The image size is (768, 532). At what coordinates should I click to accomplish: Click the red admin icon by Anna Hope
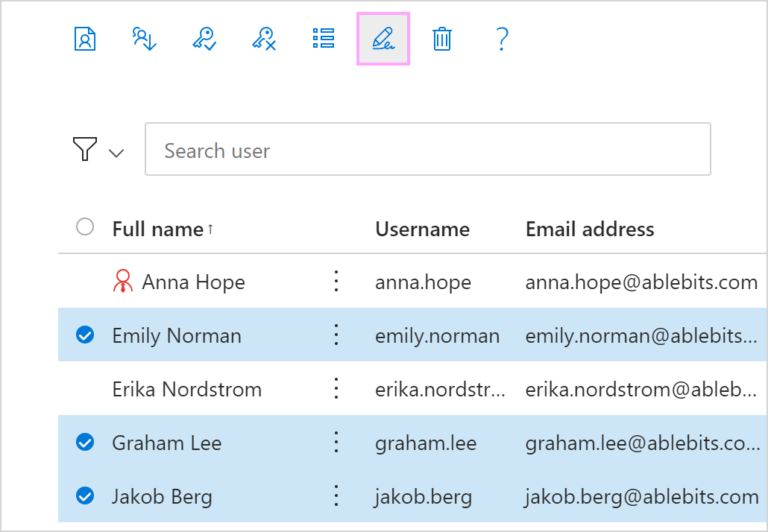pyautogui.click(x=122, y=281)
